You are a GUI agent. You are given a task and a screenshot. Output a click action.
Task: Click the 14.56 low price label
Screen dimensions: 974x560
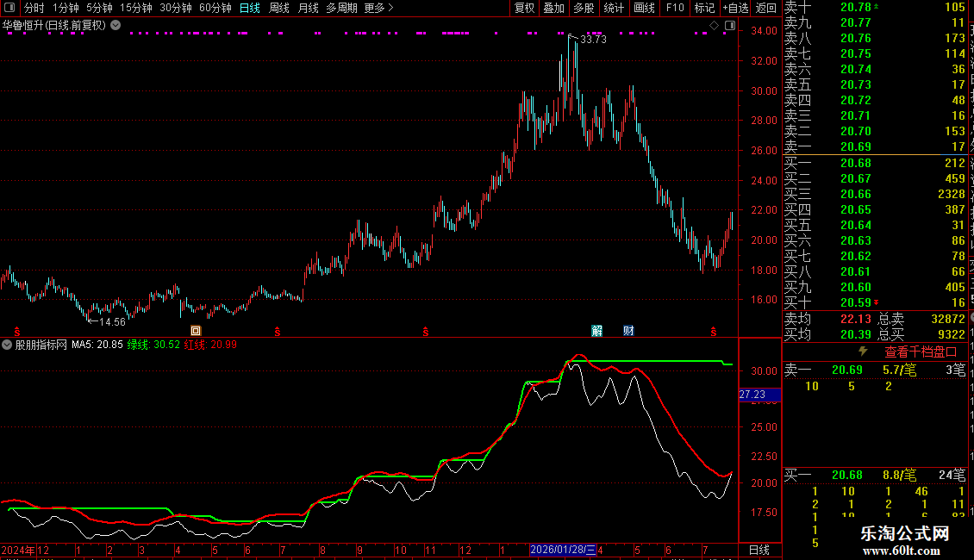click(112, 321)
